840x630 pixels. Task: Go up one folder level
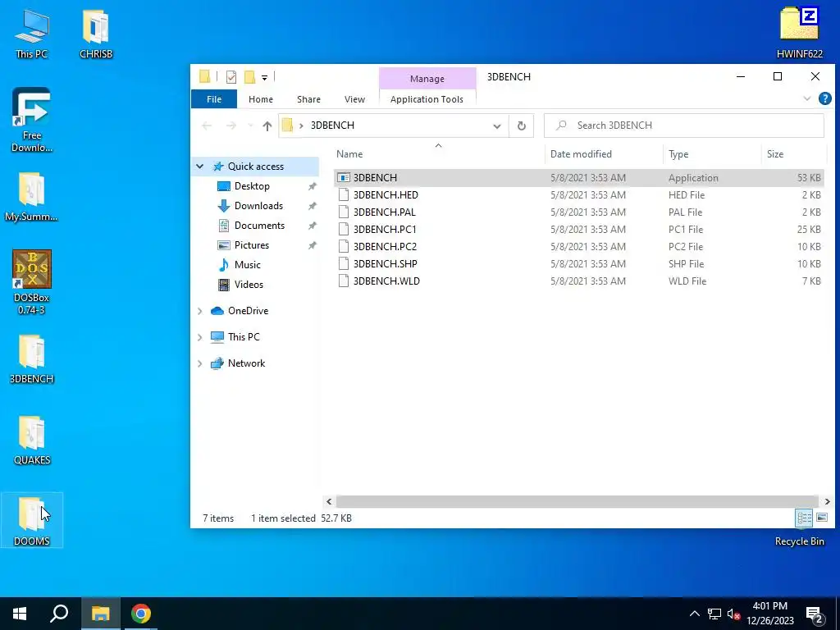tap(267, 126)
